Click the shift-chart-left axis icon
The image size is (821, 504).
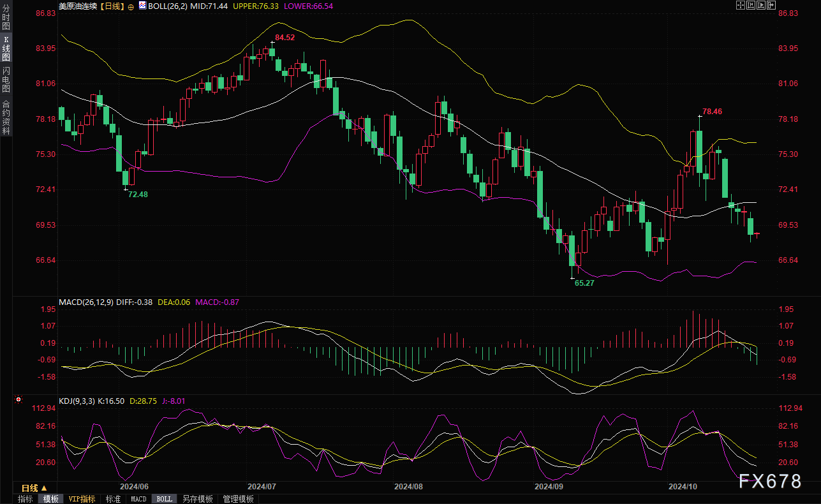[x=751, y=6]
